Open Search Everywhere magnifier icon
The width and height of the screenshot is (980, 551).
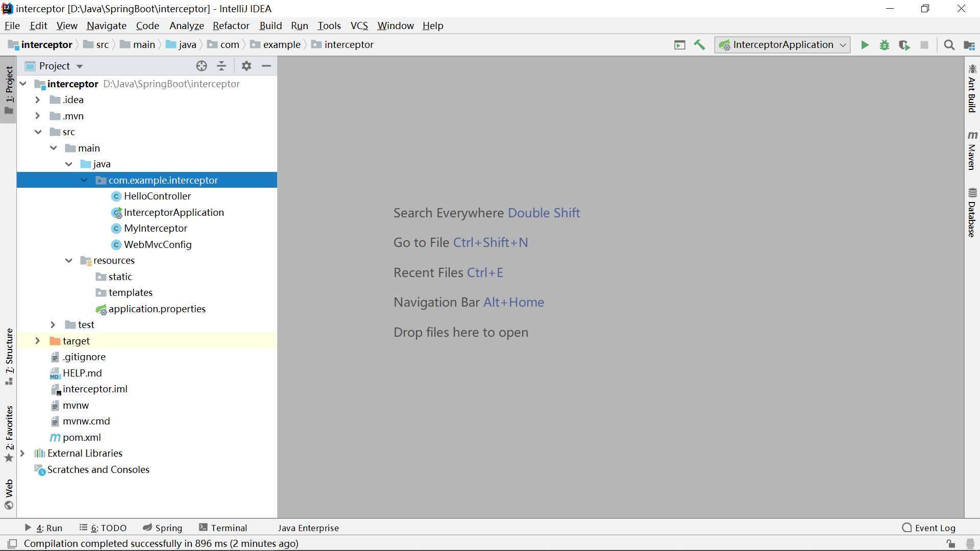click(949, 45)
